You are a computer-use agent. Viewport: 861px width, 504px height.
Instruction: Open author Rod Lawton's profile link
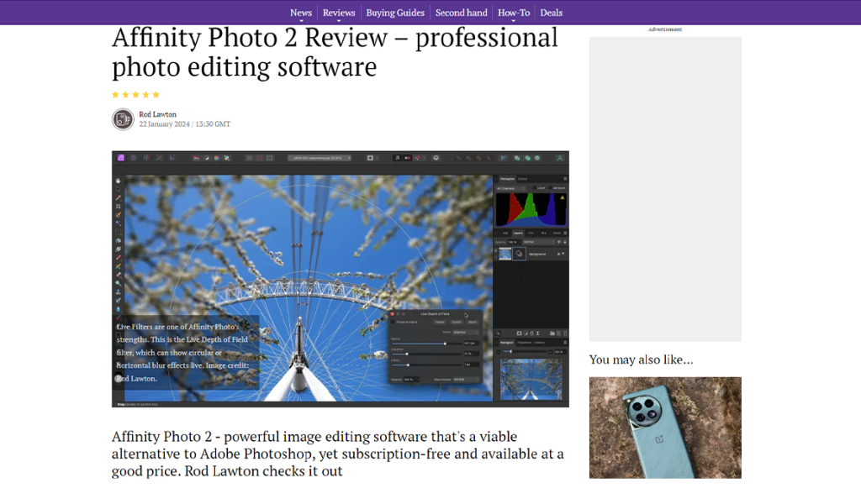(x=157, y=114)
